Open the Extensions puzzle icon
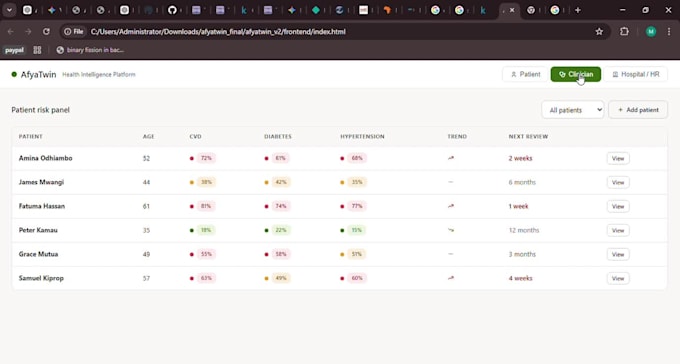Screen dimensions: 680x364 (x=624, y=32)
